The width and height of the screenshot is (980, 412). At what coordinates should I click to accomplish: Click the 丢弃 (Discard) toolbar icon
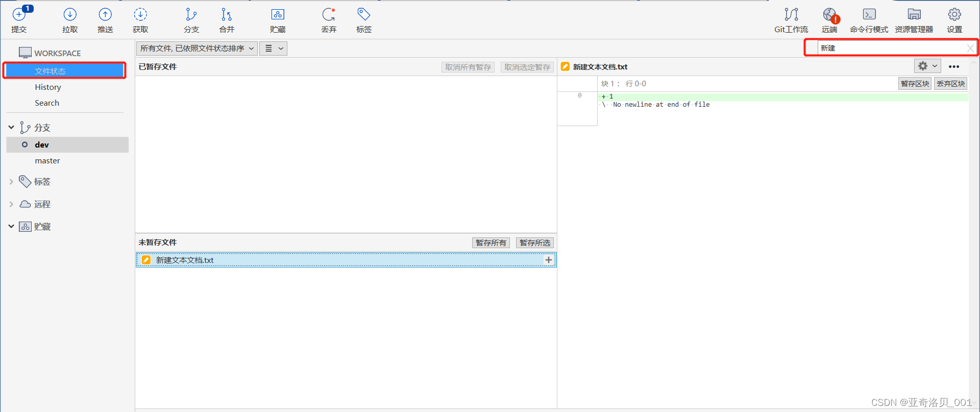pyautogui.click(x=329, y=14)
